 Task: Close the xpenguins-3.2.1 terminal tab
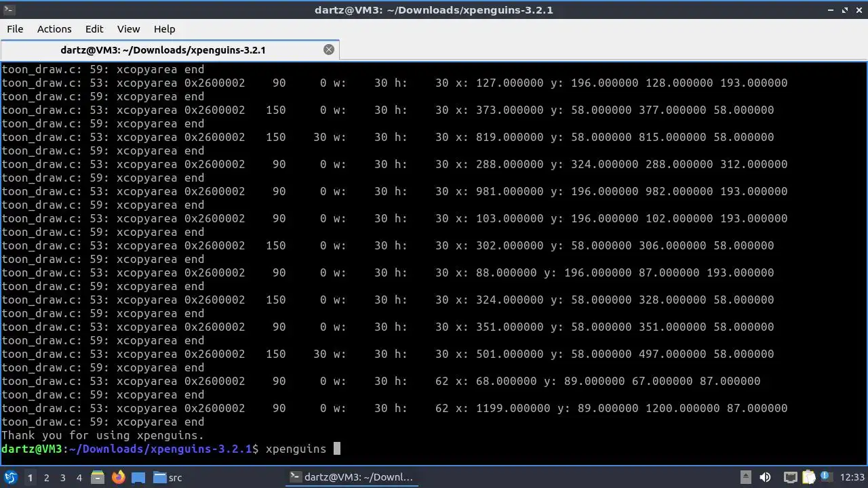(329, 49)
